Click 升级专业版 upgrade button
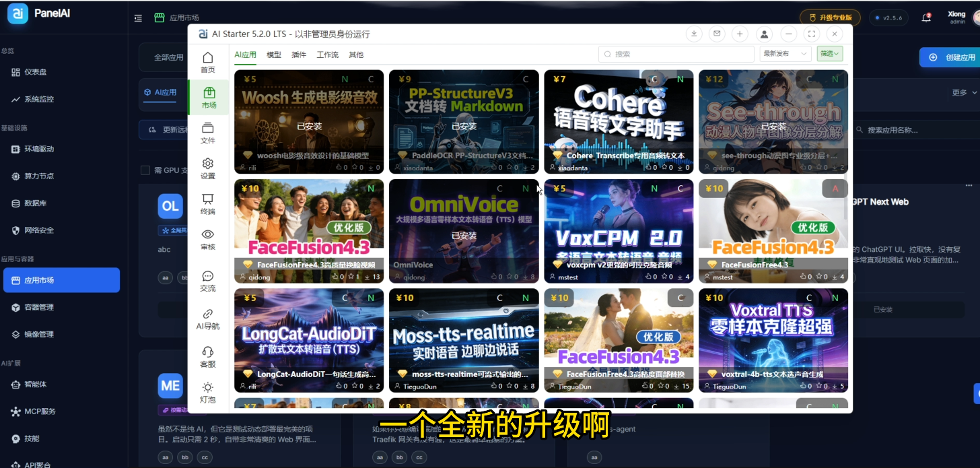The image size is (980, 468). click(x=830, y=18)
